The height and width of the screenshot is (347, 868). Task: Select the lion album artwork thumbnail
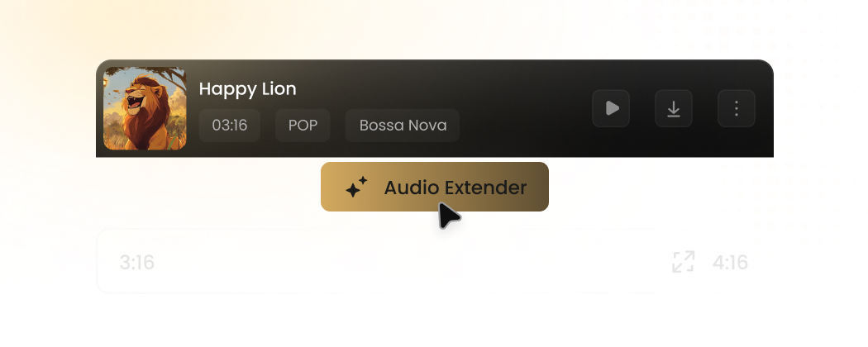click(145, 108)
